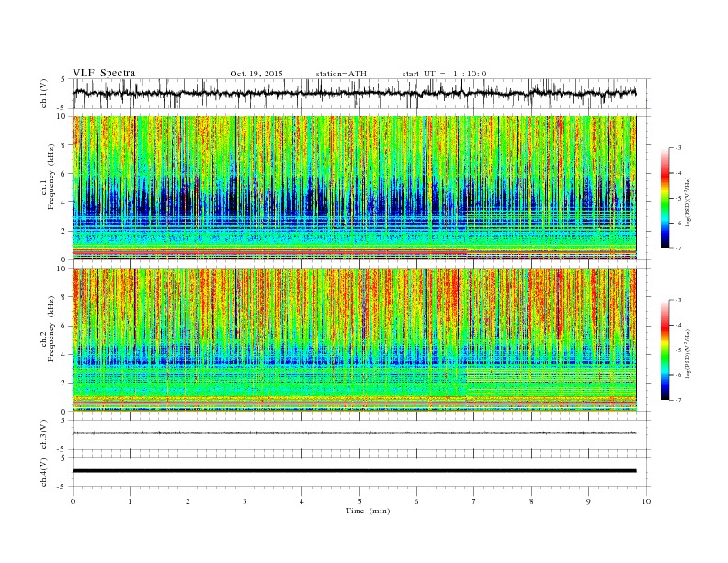Select the date text "Oct. 19, 2015"
Image resolution: width=728 pixels, height=563 pixels.
[x=256, y=74]
